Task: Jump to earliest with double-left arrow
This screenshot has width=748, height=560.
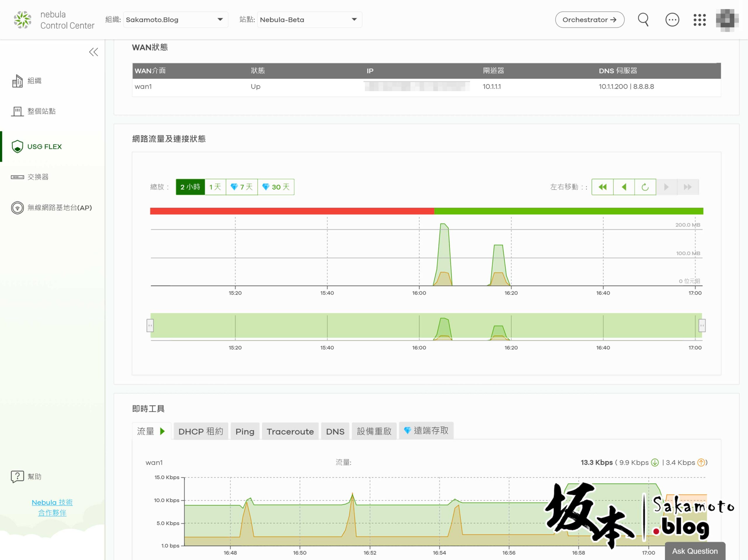Action: [602, 187]
